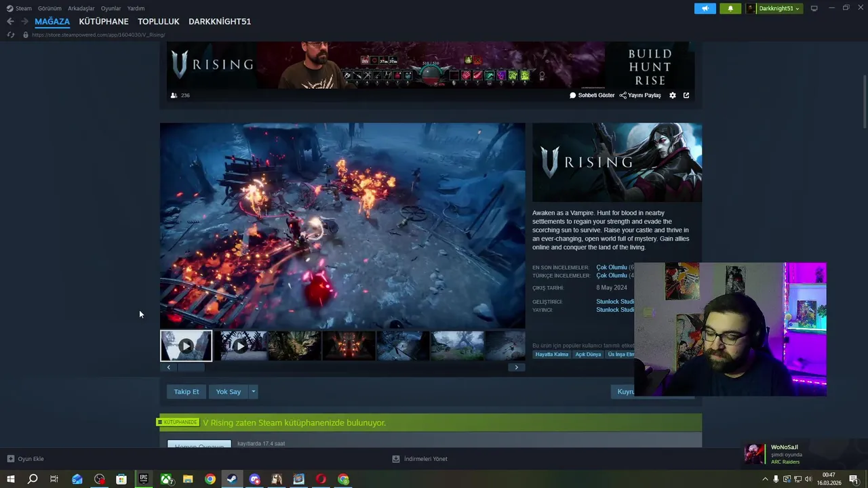Open broadcast settings gear icon

pos(673,96)
